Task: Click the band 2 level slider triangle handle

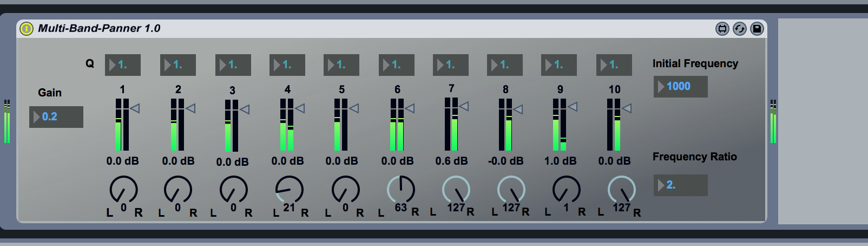Action: [190, 108]
